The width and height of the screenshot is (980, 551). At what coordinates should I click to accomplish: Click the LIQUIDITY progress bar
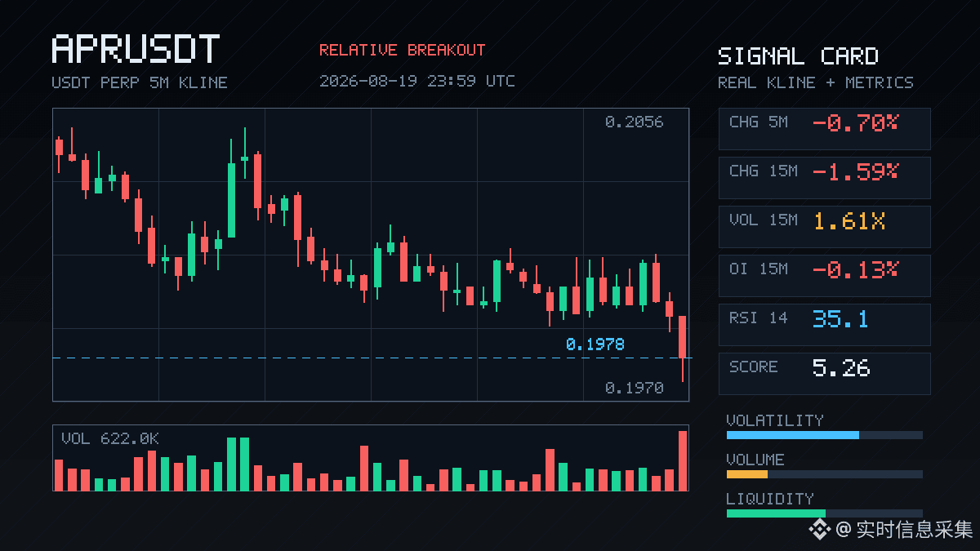tap(824, 513)
